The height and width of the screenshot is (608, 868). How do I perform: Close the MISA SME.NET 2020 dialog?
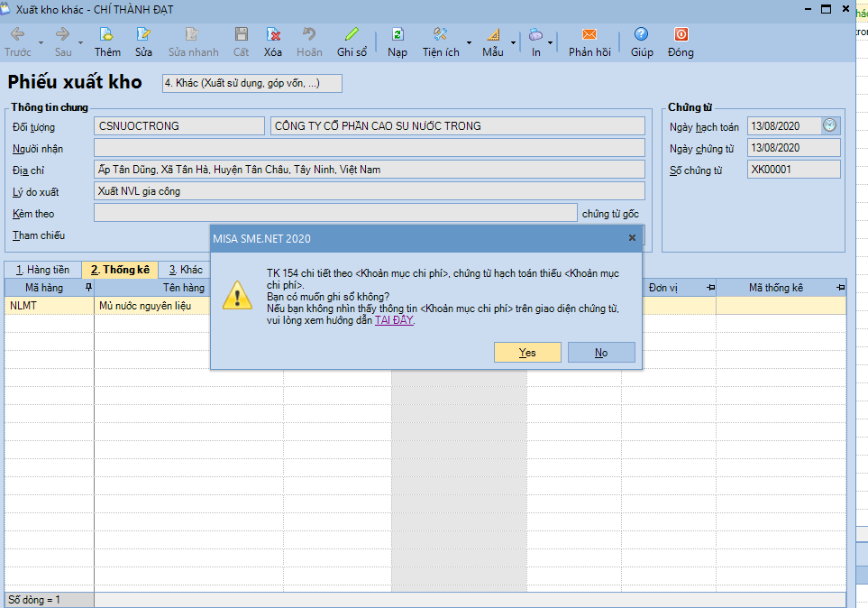point(632,238)
